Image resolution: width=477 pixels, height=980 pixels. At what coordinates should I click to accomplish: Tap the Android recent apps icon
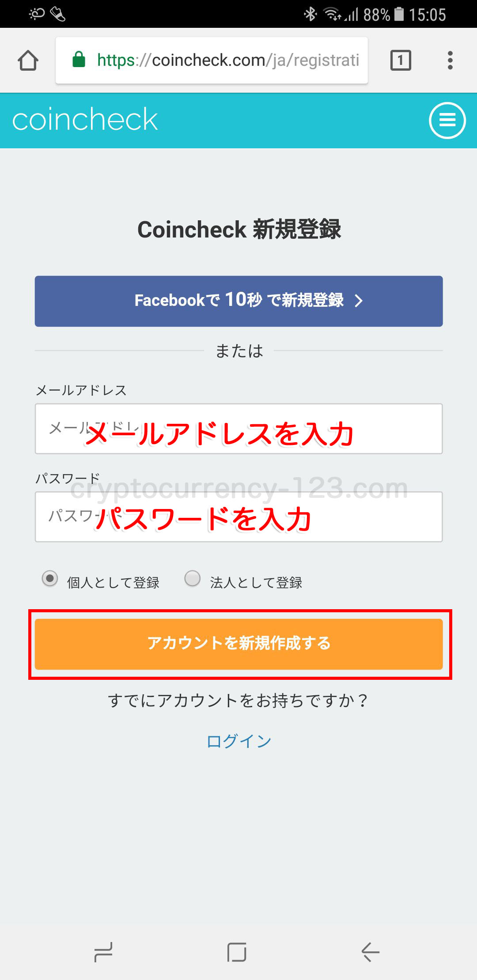[x=104, y=952]
